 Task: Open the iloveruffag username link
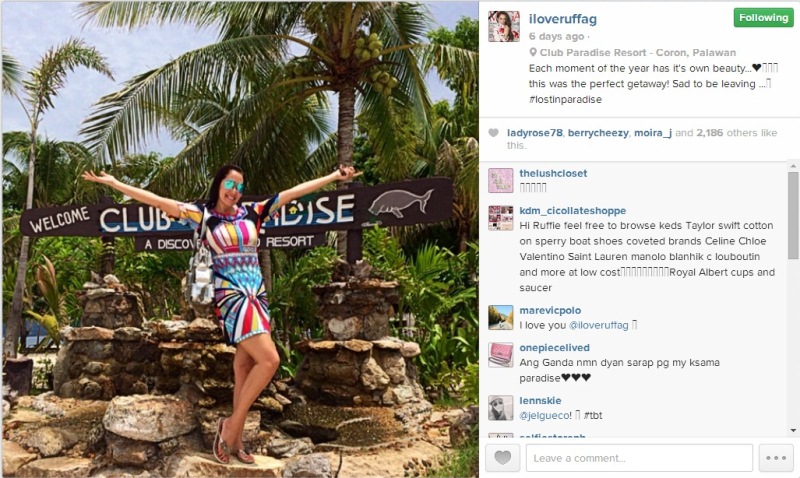(562, 19)
